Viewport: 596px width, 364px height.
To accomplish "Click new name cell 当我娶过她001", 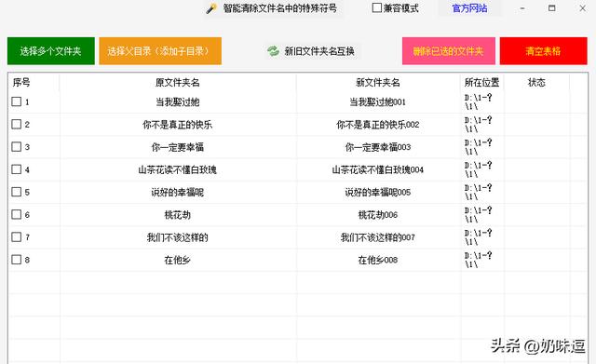I will (x=378, y=101).
